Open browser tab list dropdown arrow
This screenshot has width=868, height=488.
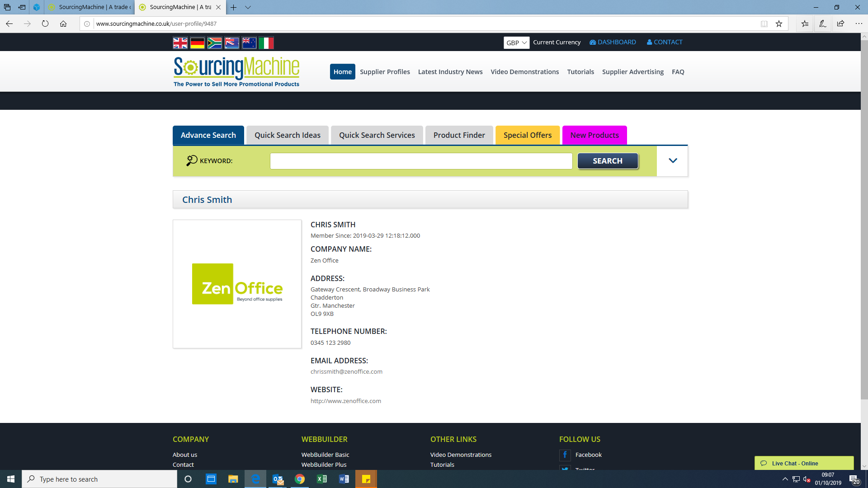click(x=248, y=7)
